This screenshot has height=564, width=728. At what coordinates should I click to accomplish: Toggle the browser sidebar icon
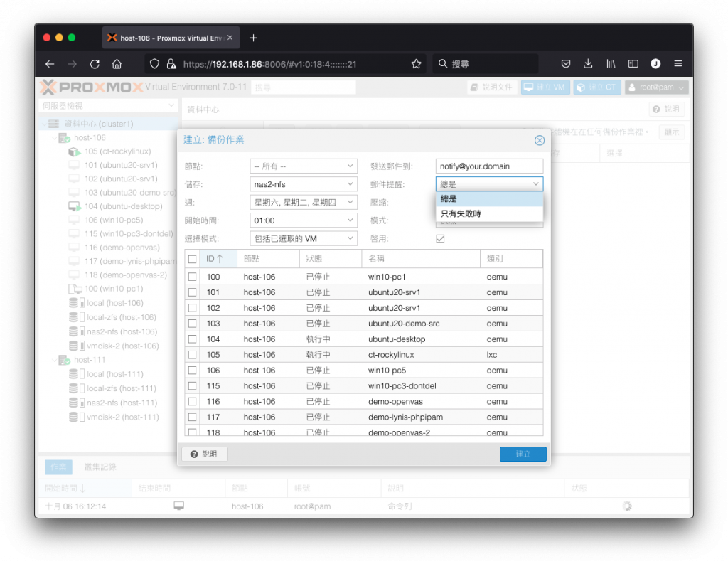pyautogui.click(x=633, y=63)
